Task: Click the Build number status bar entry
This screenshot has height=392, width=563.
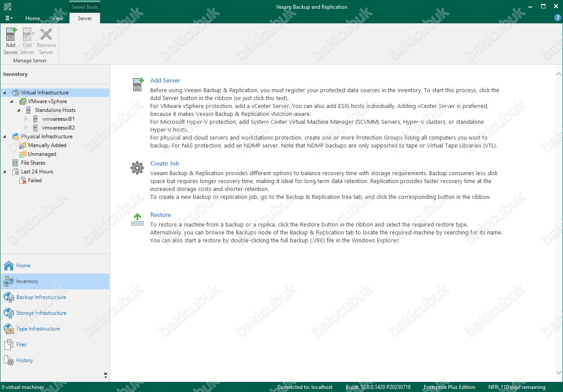Action: pyautogui.click(x=378, y=387)
